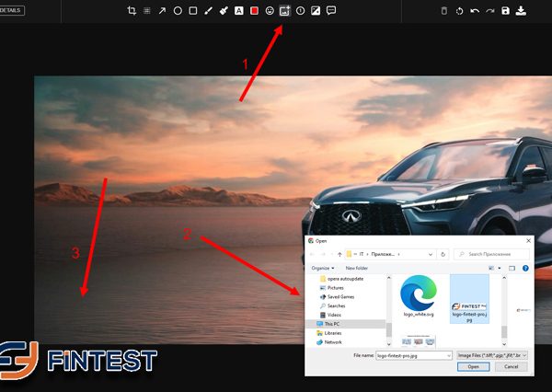Pick the Text (A) tool
Image resolution: width=552 pixels, height=392 pixels.
(x=238, y=11)
